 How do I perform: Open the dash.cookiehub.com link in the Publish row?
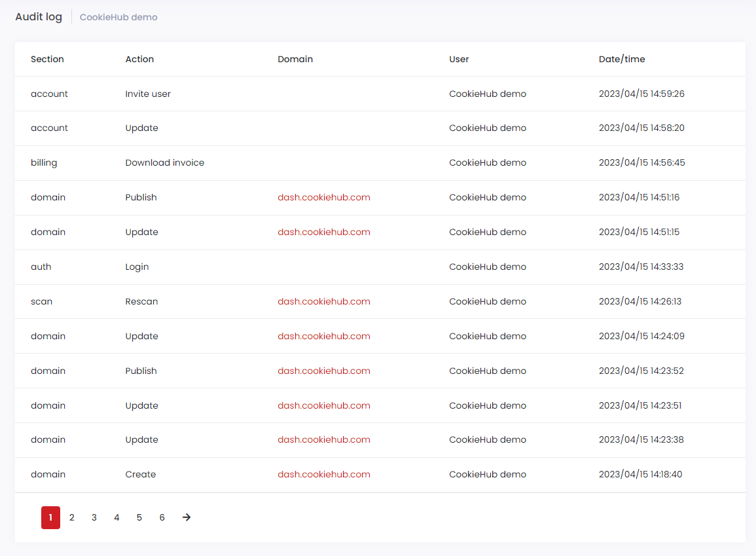[323, 197]
